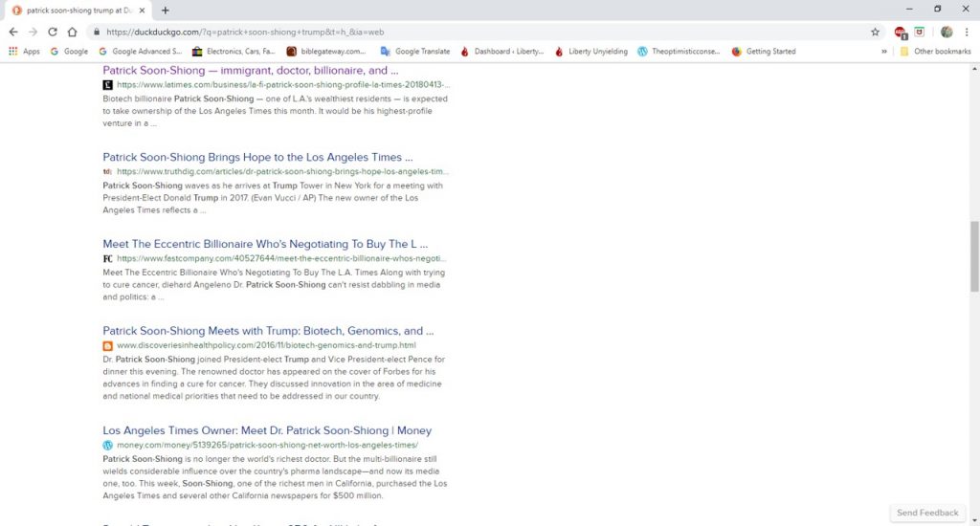980x526 pixels.
Task: Open the Theoptimisticconse... bookmark
Action: tap(679, 52)
